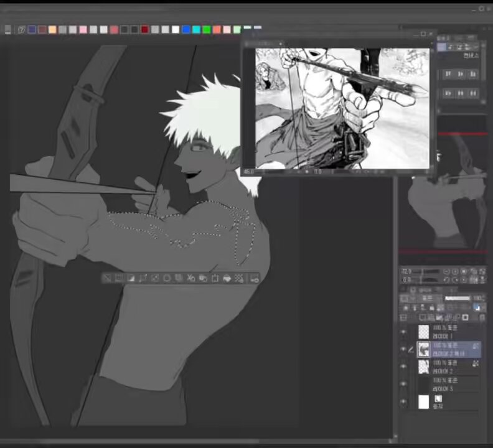Viewport: 493px width, 448px height.
Task: Click Delete outside selection launcher icon
Action: pos(179,278)
